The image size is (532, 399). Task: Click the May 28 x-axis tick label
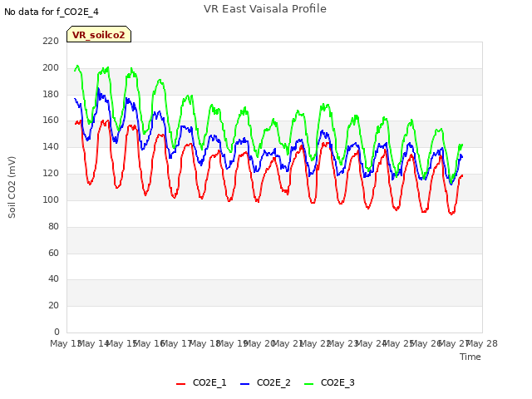coord(482,343)
